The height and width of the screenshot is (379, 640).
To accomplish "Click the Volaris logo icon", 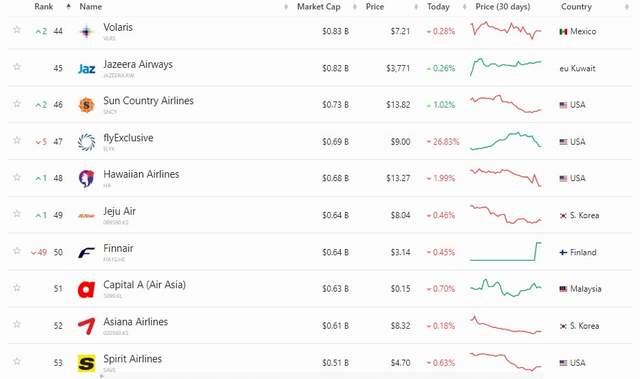I will (x=86, y=31).
